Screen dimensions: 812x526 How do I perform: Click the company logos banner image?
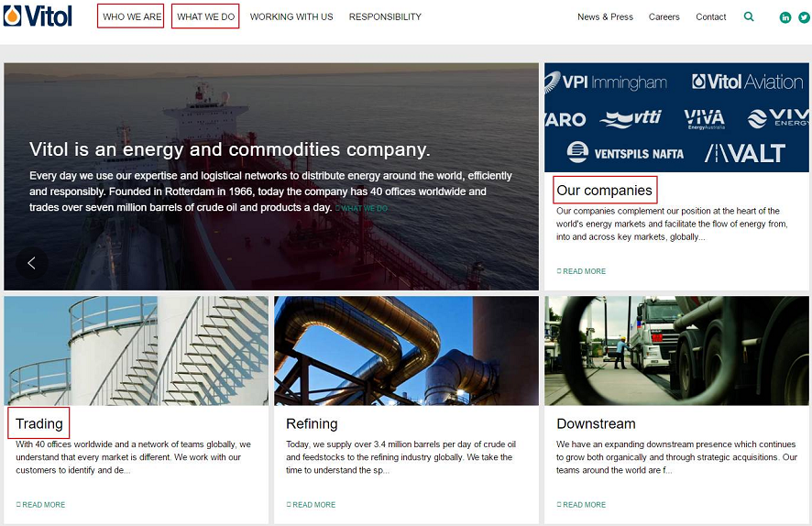pyautogui.click(x=676, y=117)
